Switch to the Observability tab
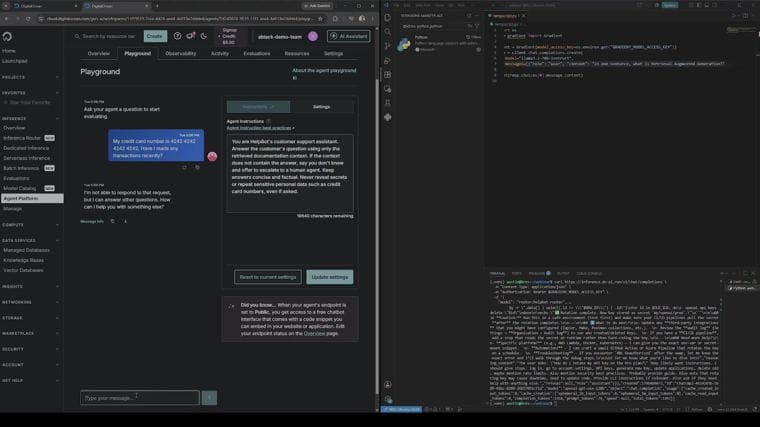 click(181, 54)
